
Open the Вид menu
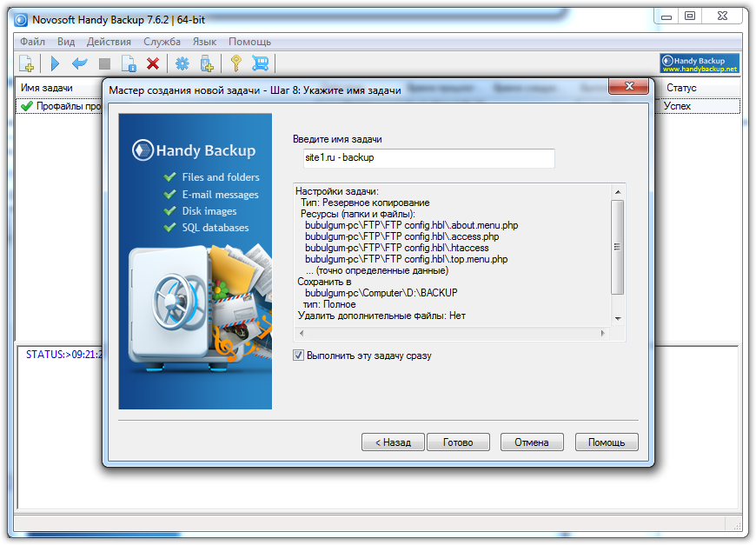(x=66, y=42)
